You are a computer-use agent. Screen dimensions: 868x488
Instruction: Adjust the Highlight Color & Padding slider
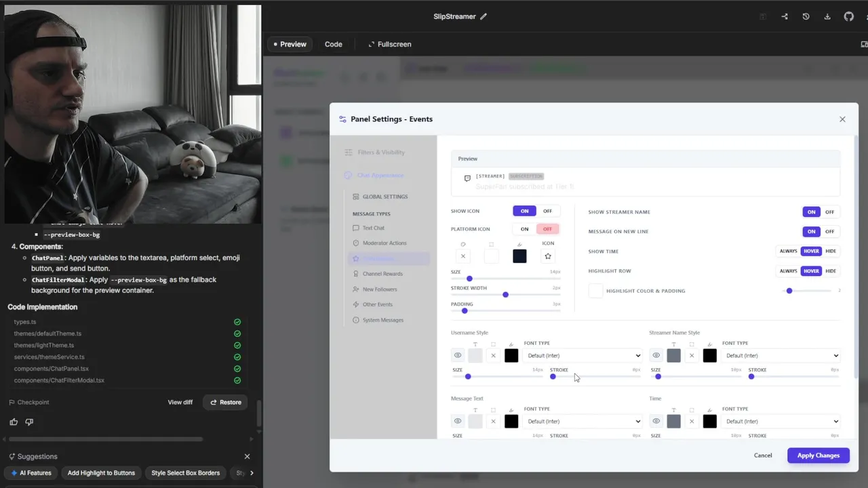(808, 291)
